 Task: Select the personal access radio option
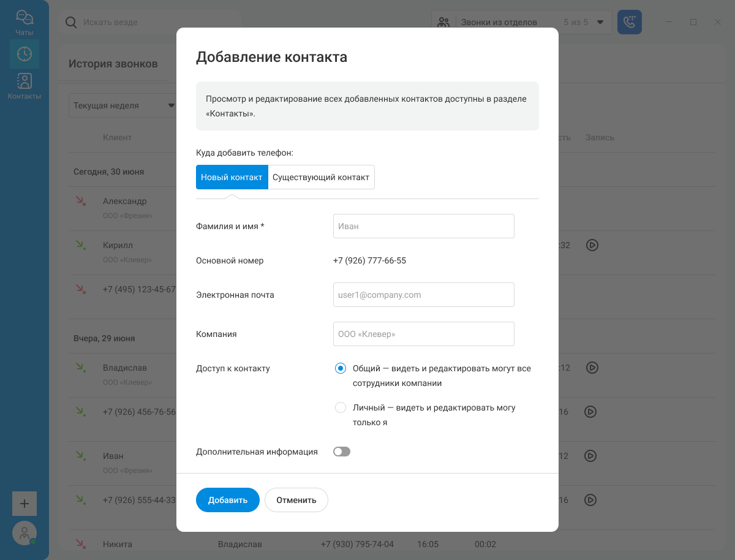point(341,407)
